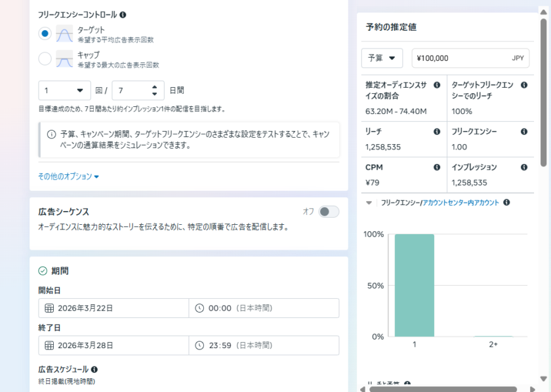
Task: Collapse the フリークエンシー chart section triangle
Action: point(369,203)
